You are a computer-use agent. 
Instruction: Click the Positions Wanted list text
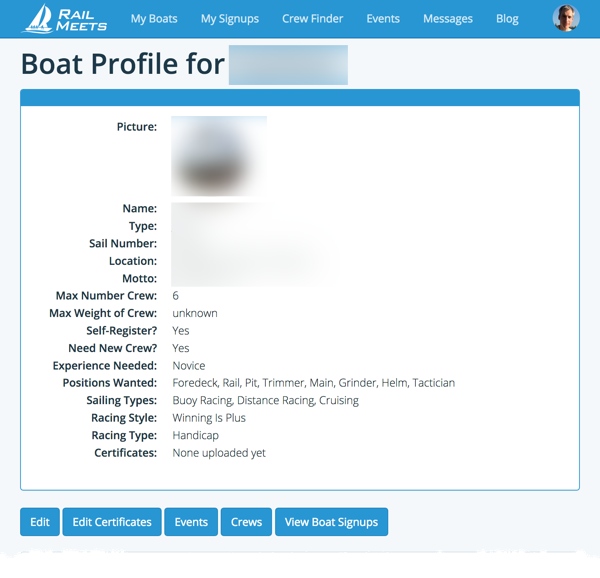(x=313, y=383)
